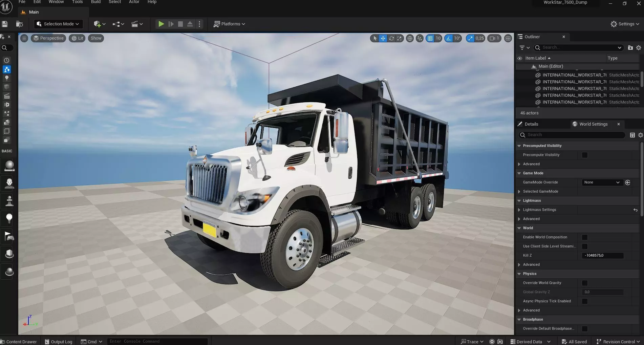The width and height of the screenshot is (644, 345).
Task: Click the Trace screenshot camera icon in status bar
Action: (500, 342)
